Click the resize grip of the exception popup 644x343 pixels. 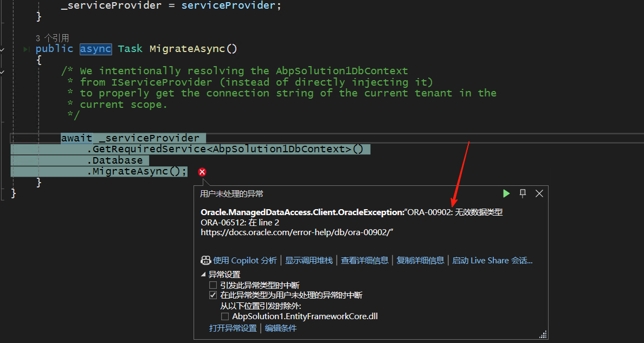tap(543, 334)
